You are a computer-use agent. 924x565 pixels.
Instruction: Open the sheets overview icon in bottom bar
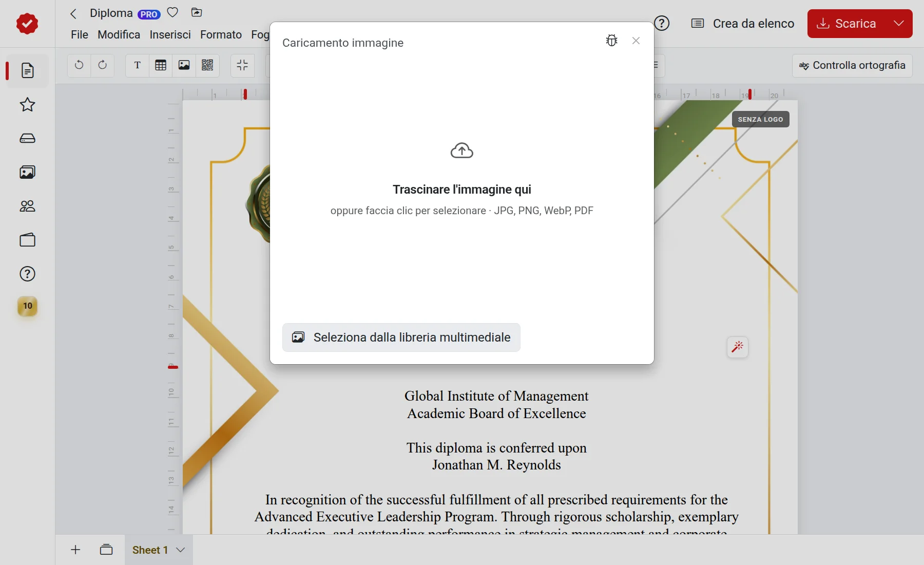(x=106, y=550)
